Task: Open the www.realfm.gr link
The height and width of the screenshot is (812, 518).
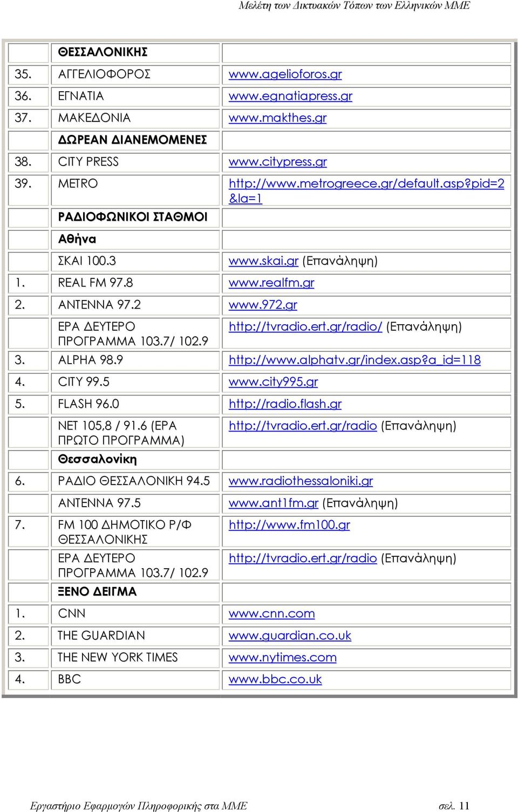Action: click(271, 283)
